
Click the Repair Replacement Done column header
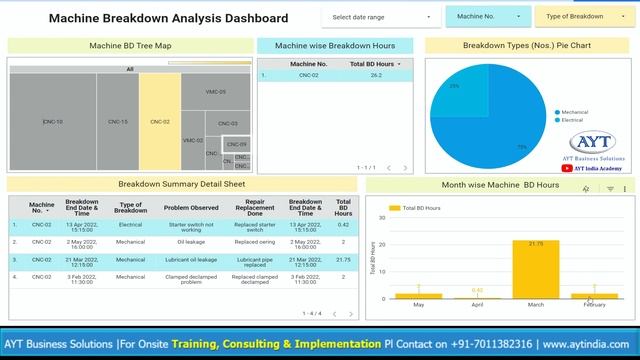pyautogui.click(x=255, y=207)
